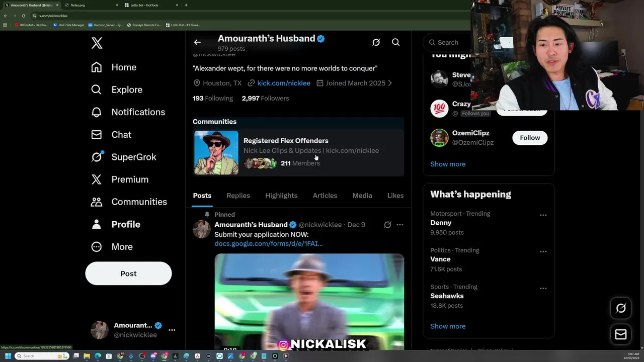
Task: Open the docs.google.com form link
Action: [x=268, y=244]
